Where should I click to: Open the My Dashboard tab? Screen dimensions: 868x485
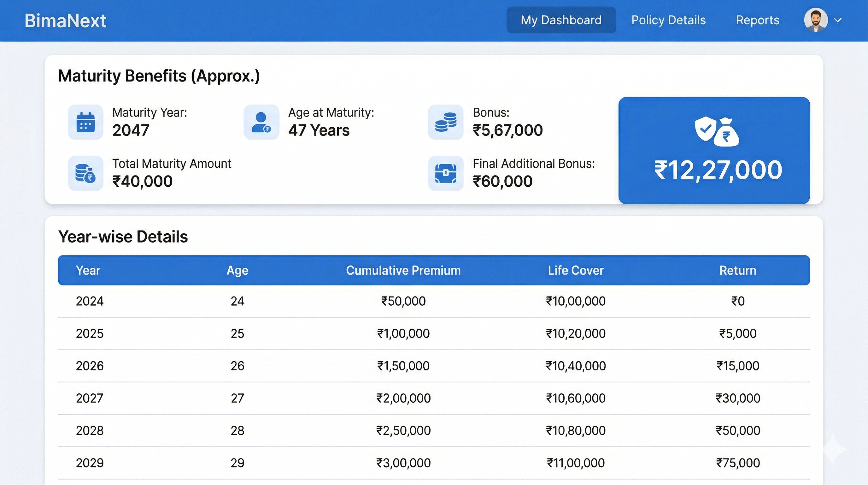561,20
